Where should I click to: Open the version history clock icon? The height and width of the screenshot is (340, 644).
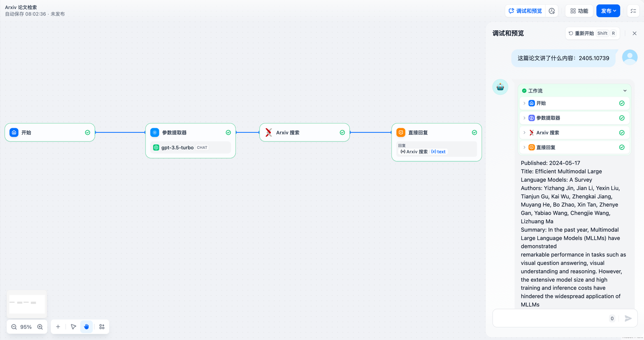[x=551, y=10]
